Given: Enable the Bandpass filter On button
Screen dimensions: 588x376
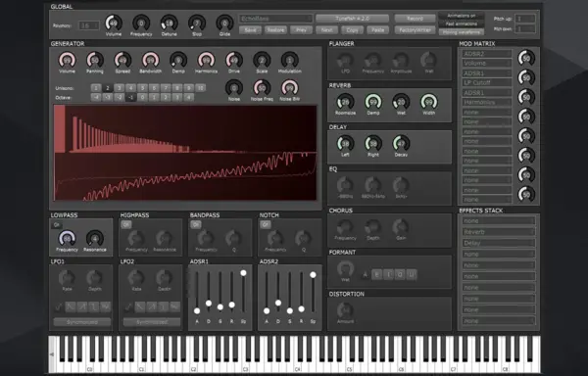Looking at the screenshot, I should click(196, 224).
